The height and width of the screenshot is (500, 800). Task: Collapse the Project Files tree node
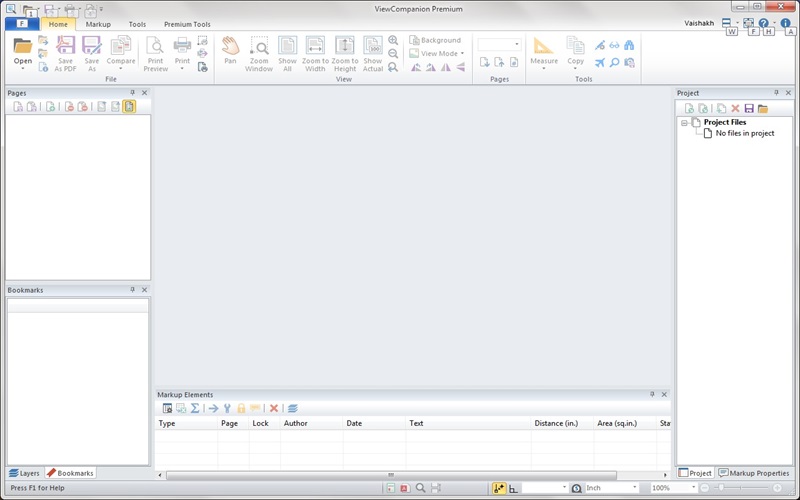pyautogui.click(x=684, y=122)
